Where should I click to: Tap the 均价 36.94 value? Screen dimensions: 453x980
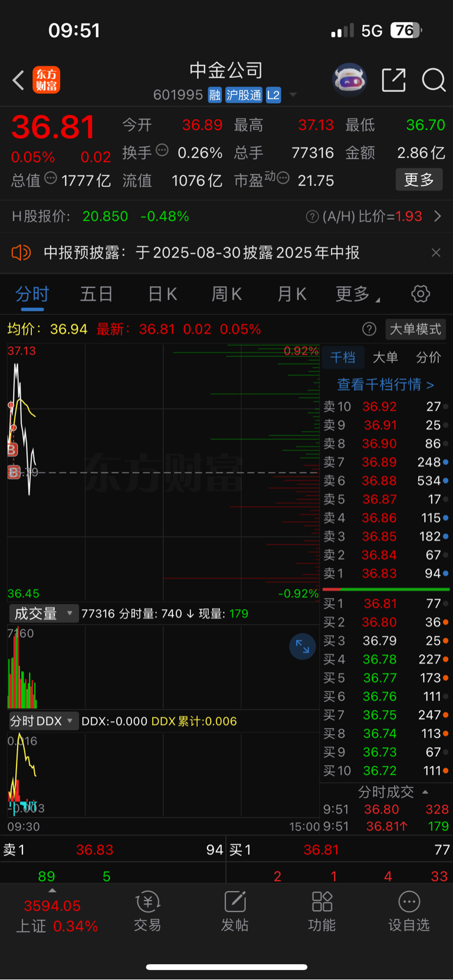(x=68, y=329)
